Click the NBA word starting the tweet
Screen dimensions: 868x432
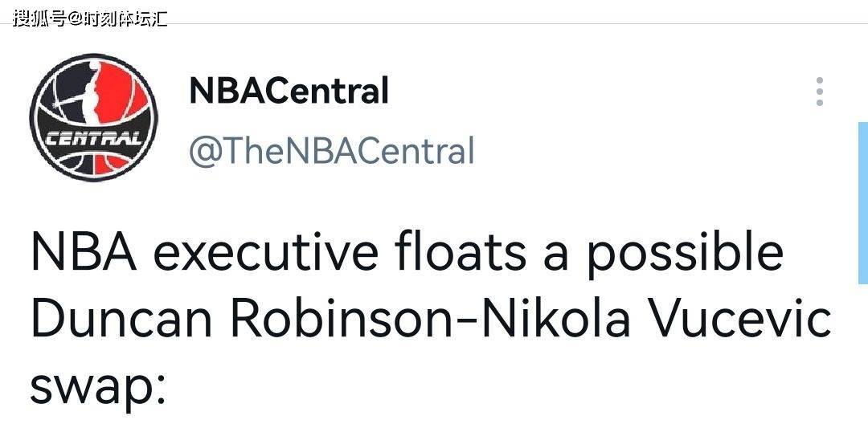(84, 252)
